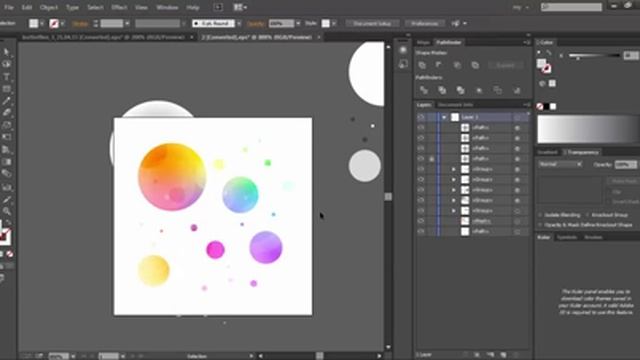The width and height of the screenshot is (640, 360).
Task: Click the Make Mask button
Action: [624, 181]
